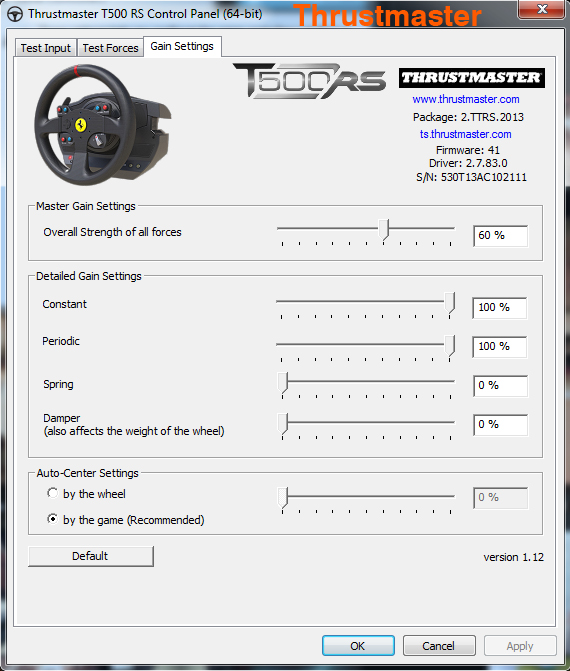
Task: Click the Overall Strength slider thumb
Action: [384, 229]
